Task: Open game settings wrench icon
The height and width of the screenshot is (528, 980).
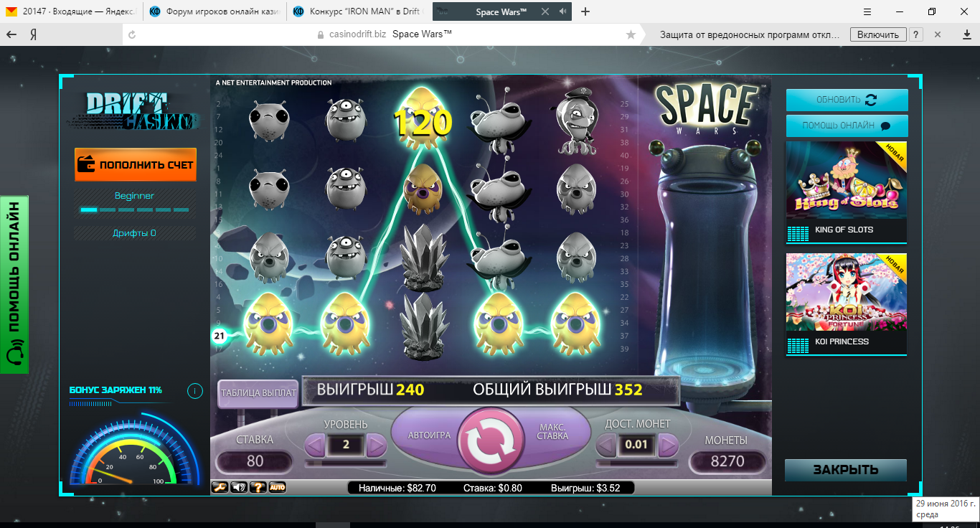Action: pos(220,488)
